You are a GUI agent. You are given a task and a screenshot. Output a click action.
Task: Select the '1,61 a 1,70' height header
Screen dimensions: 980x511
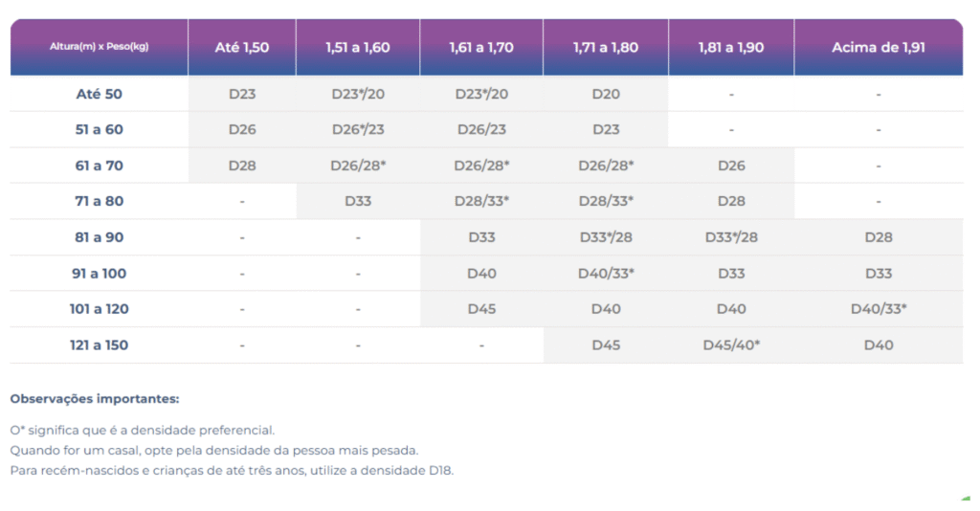tap(481, 47)
